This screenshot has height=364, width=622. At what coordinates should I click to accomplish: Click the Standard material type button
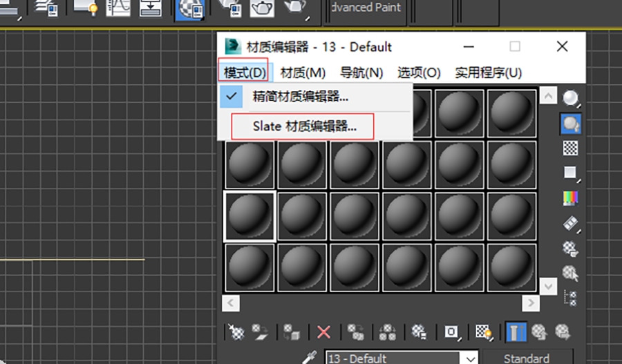pos(527,358)
